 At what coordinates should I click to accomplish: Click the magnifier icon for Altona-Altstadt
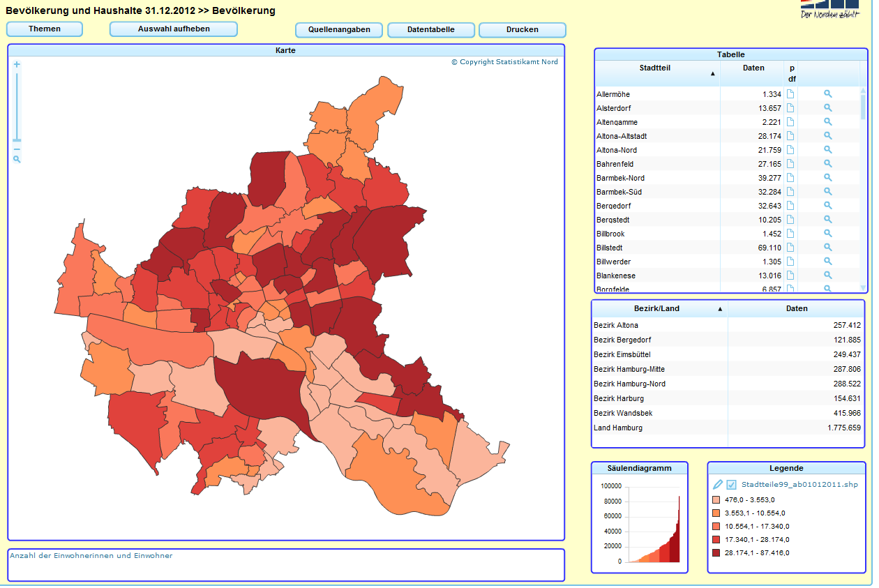pos(827,136)
